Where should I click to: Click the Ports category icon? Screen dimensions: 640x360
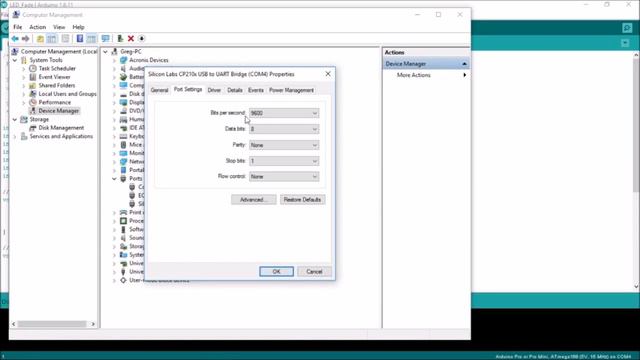pyautogui.click(x=123, y=178)
